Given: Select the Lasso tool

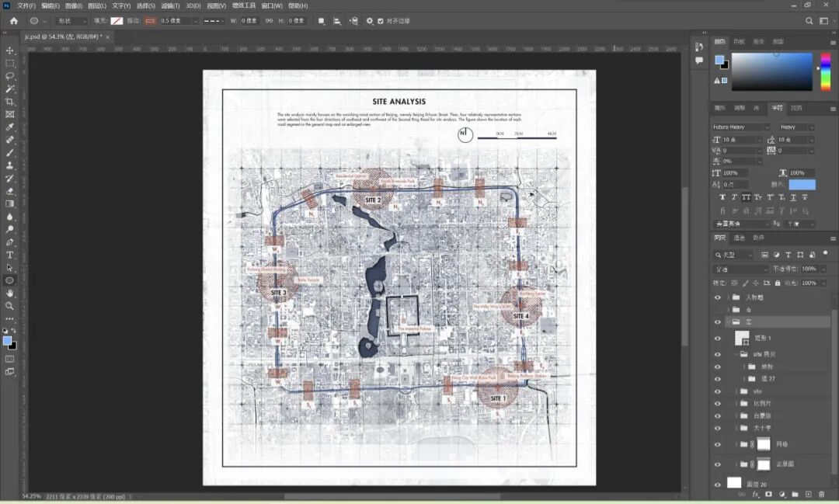Looking at the screenshot, I should [9, 76].
